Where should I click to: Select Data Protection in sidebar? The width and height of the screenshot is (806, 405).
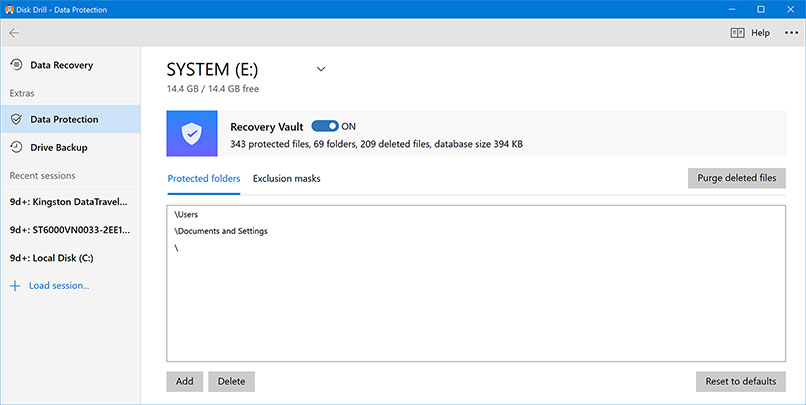pyautogui.click(x=70, y=119)
